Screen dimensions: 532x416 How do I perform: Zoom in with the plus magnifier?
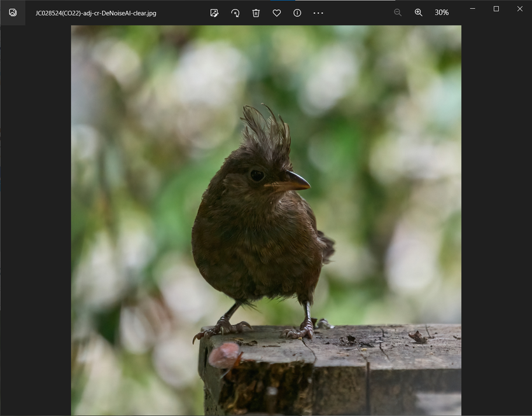click(x=418, y=13)
